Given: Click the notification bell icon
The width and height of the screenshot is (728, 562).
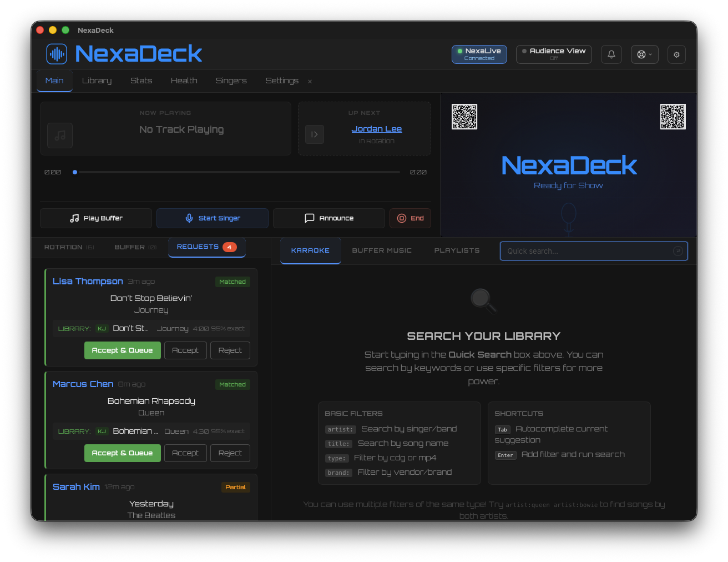Looking at the screenshot, I should click(611, 54).
